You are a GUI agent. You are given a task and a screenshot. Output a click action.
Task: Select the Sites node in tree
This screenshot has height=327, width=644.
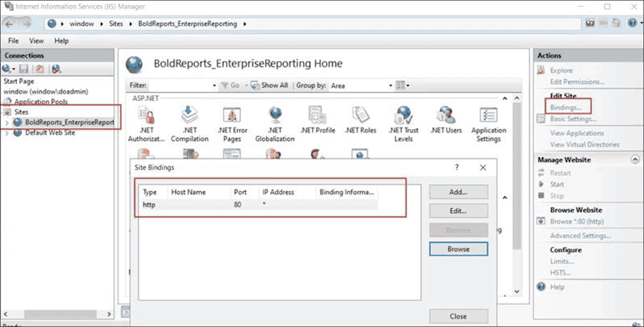click(x=21, y=112)
